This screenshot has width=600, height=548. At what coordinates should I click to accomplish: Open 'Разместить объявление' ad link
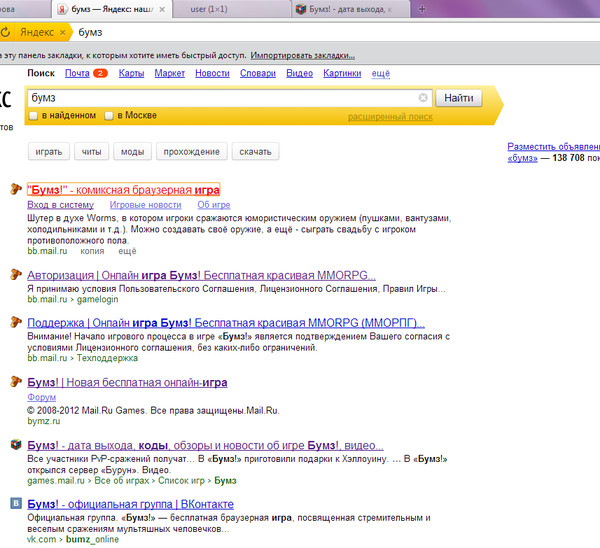coord(553,146)
